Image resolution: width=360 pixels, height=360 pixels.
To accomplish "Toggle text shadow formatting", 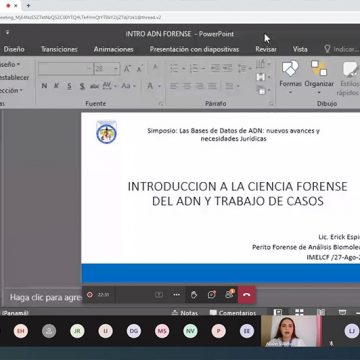I will (x=82, y=86).
